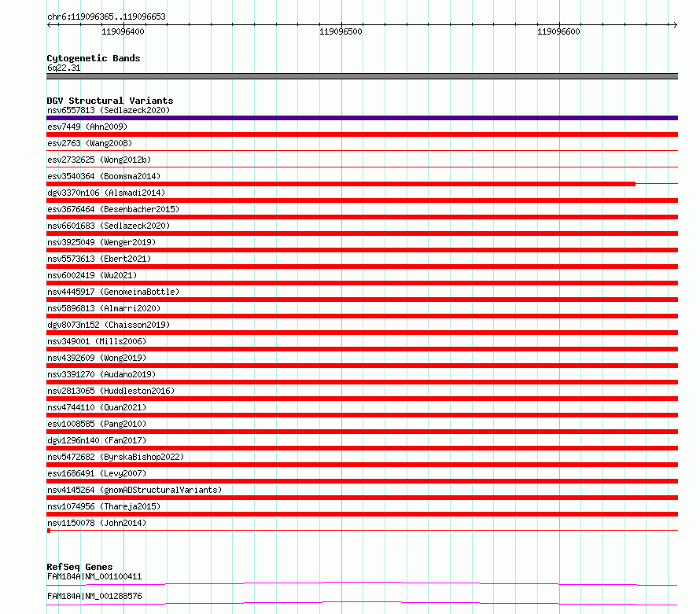The image size is (700, 614).
Task: Click the red bar under nsv349001 (Mills2006)
Action: click(x=362, y=349)
